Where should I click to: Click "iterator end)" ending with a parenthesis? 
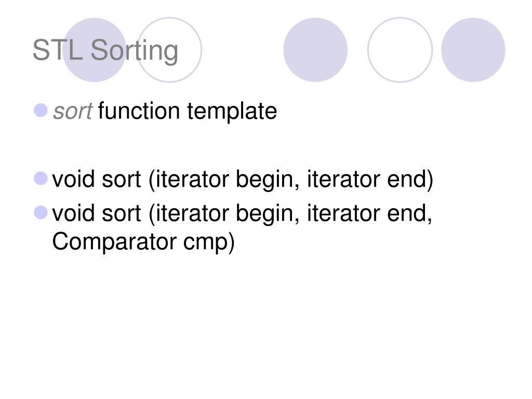(x=370, y=179)
